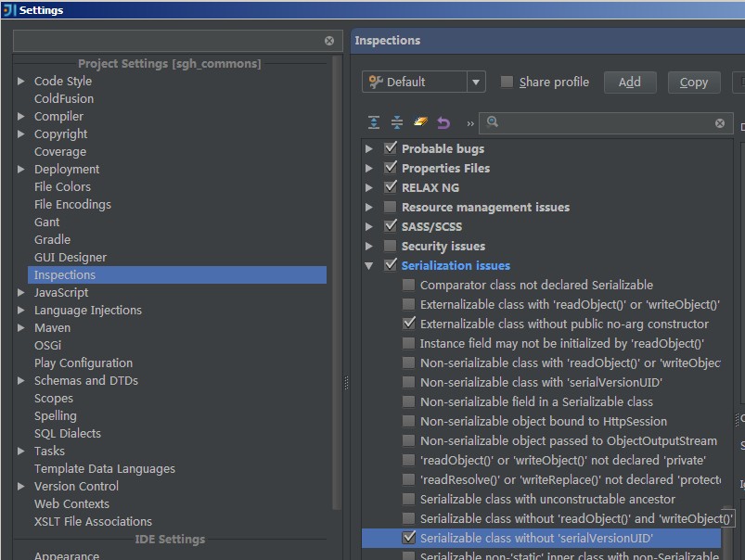The width and height of the screenshot is (745, 560).
Task: Open Play Configuration settings page
Action: (83, 363)
